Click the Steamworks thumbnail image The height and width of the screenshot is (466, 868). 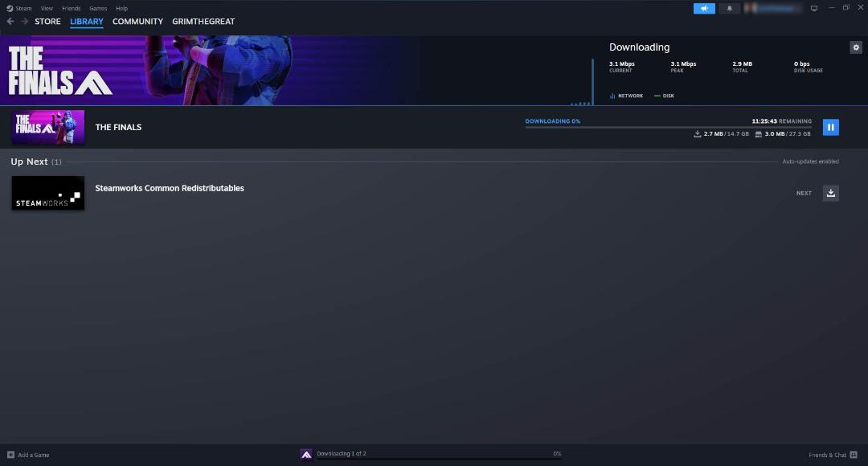(x=48, y=193)
